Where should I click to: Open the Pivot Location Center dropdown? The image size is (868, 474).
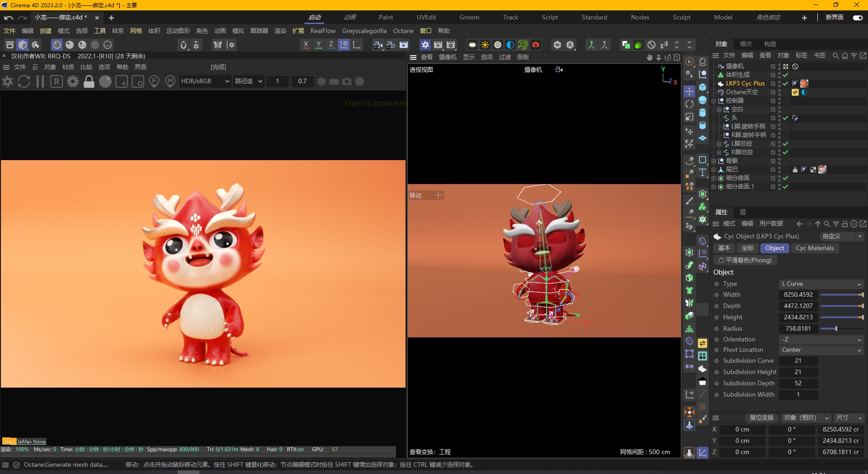coord(821,350)
